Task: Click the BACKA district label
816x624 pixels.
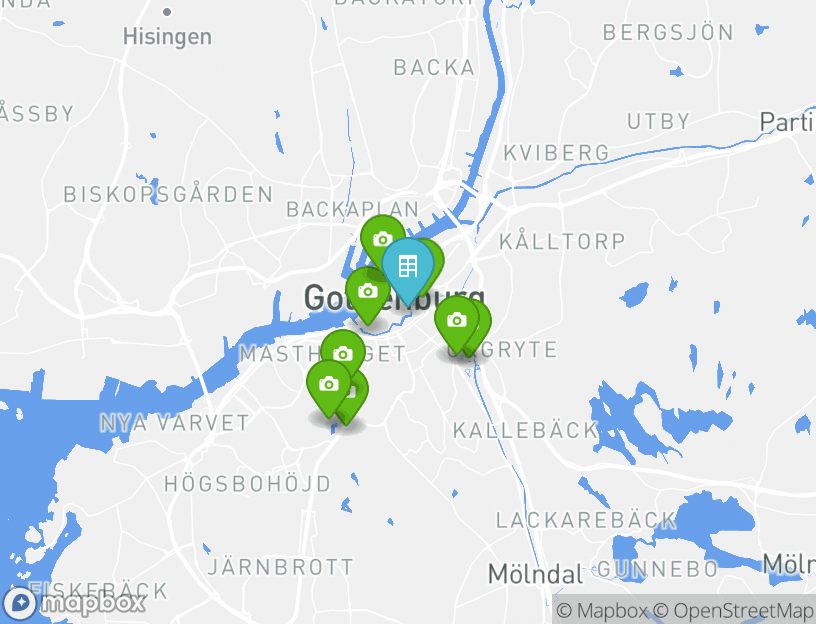Action: point(434,68)
